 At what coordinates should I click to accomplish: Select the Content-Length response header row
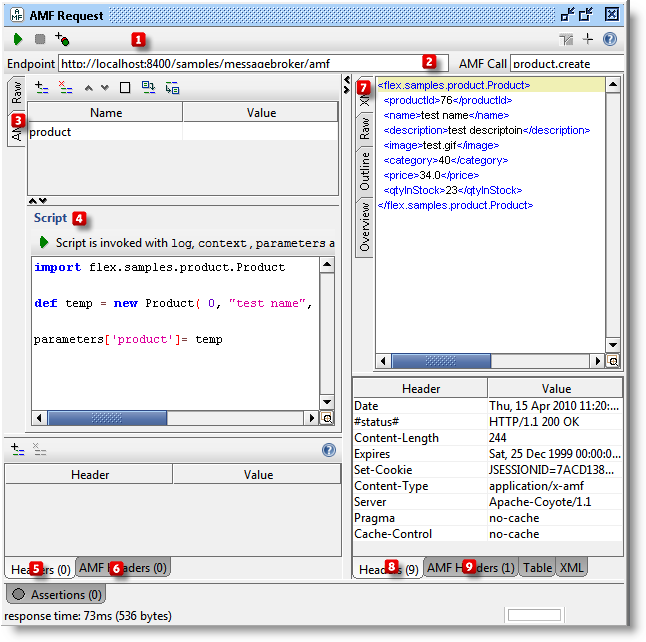tap(488, 438)
